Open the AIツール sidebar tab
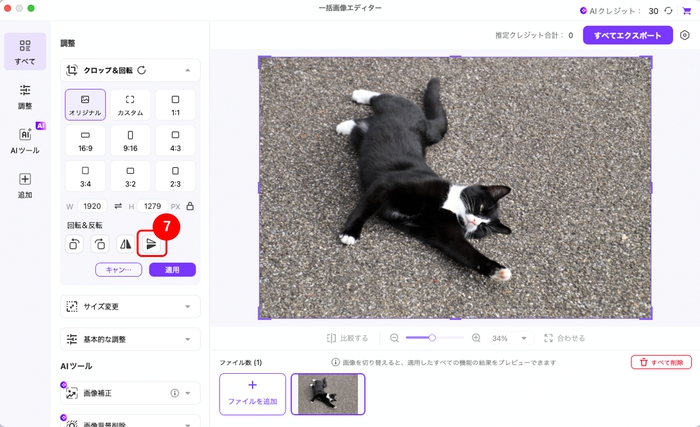 coord(25,141)
